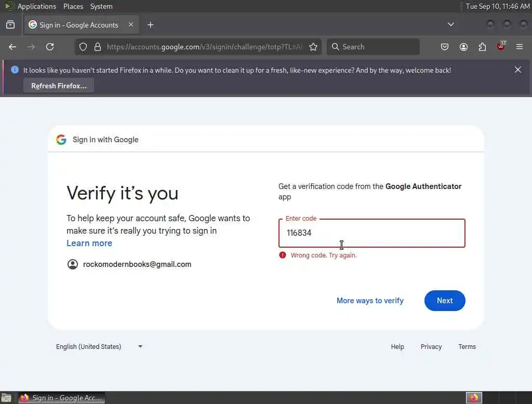Click the Firefox icon in the panel tray
The image size is (532, 404).
tap(474, 398)
